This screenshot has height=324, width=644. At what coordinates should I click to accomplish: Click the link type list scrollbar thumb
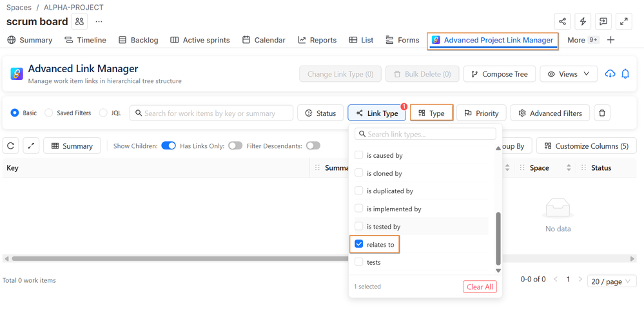pyautogui.click(x=498, y=238)
